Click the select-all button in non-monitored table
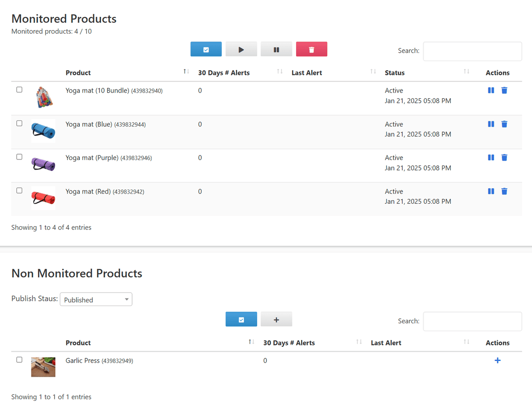This screenshot has height=411, width=532. (241, 319)
